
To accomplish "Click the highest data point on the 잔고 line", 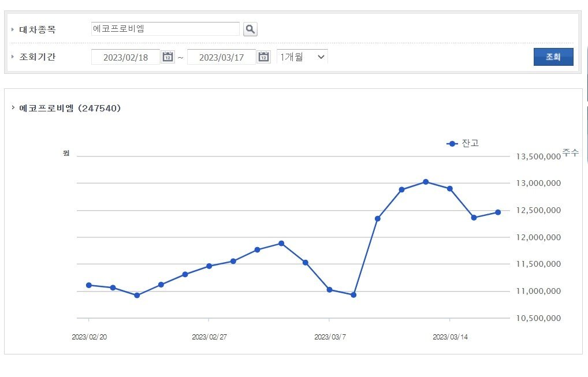I will (x=426, y=181).
